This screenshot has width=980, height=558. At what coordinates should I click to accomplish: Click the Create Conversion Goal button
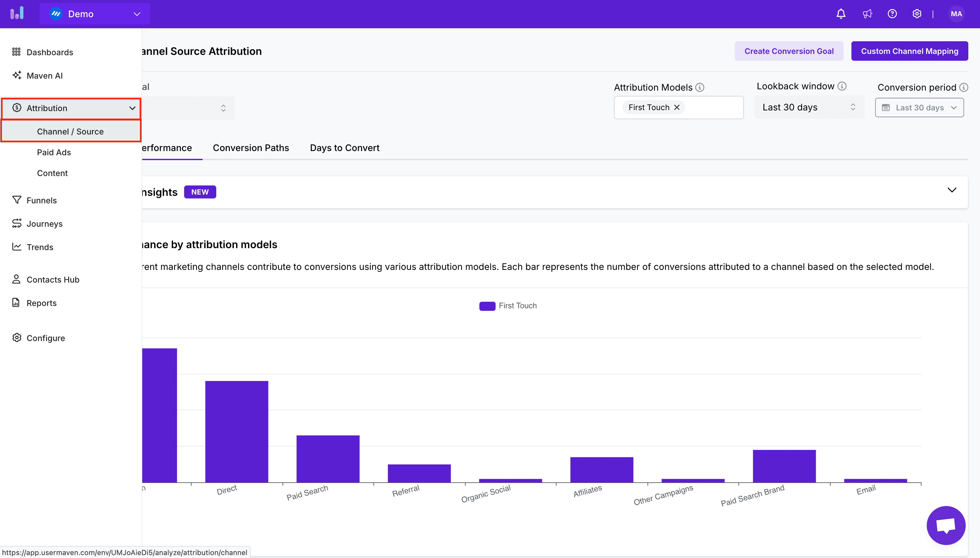click(788, 51)
